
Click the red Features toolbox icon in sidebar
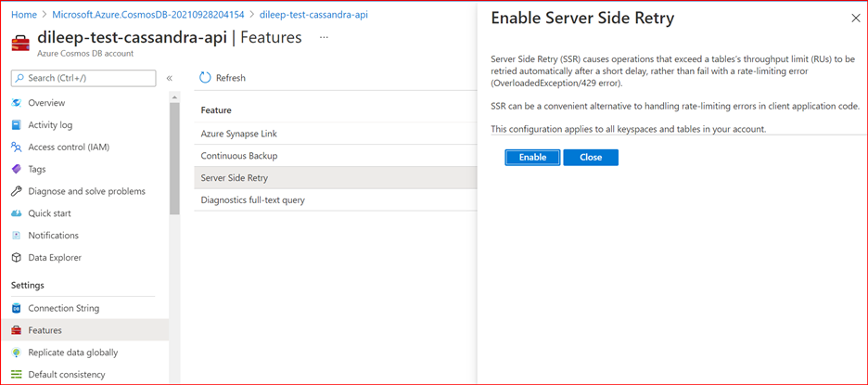(x=17, y=330)
